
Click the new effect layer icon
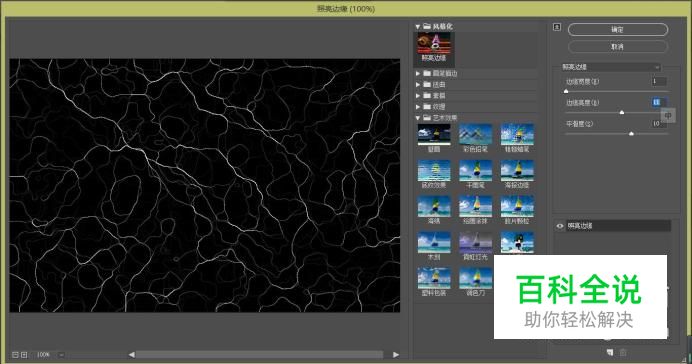pyautogui.click(x=609, y=352)
